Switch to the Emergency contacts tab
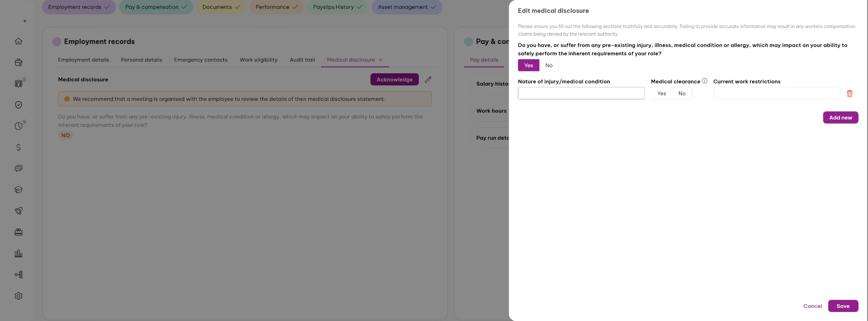Image resolution: width=868 pixels, height=321 pixels. pyautogui.click(x=201, y=60)
